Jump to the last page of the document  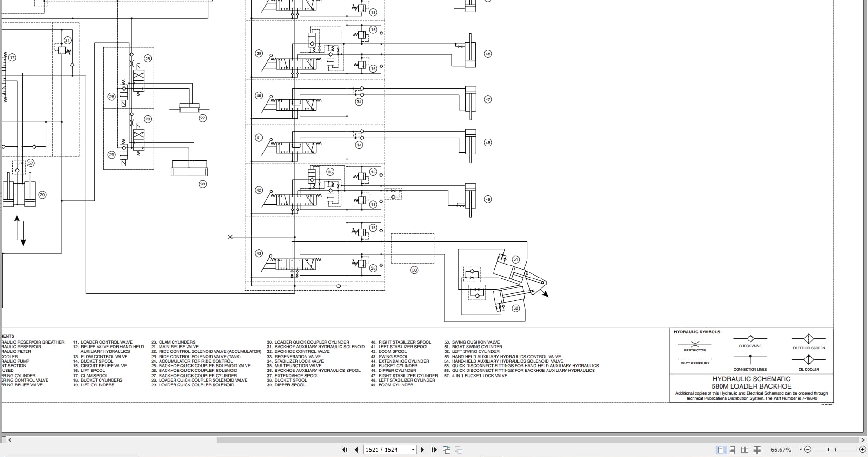434,450
